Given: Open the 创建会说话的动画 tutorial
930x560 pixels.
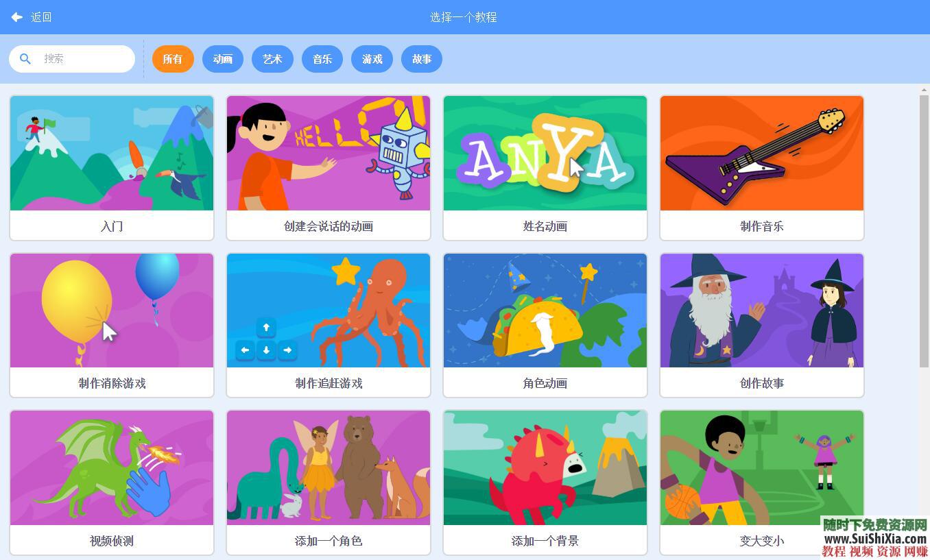Looking at the screenshot, I should pos(329,168).
